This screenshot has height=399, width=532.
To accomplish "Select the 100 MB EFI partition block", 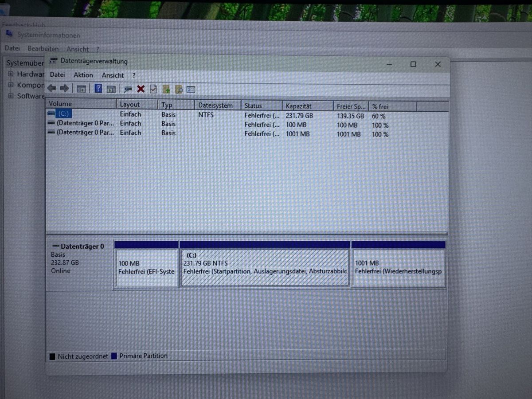I will coord(146,264).
